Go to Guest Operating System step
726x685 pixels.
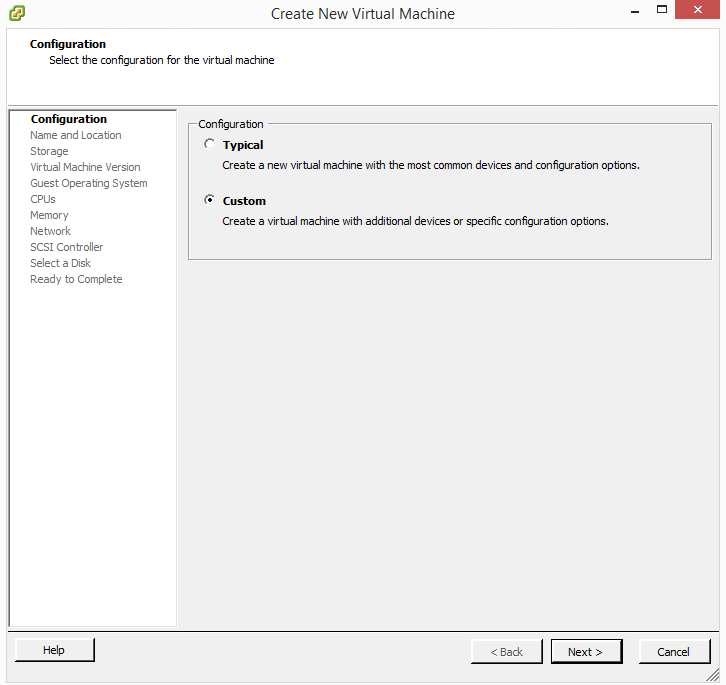click(89, 183)
